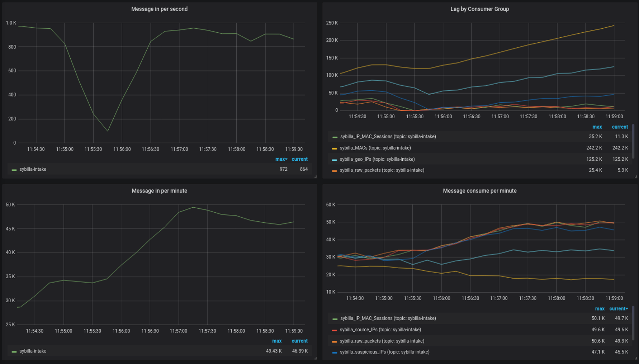The width and height of the screenshot is (639, 364).
Task: Sort by max in Message consume per minute legend
Action: click(600, 309)
